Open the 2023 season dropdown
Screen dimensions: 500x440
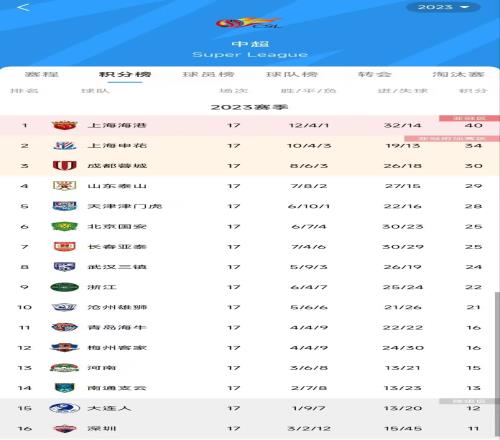tap(443, 7)
